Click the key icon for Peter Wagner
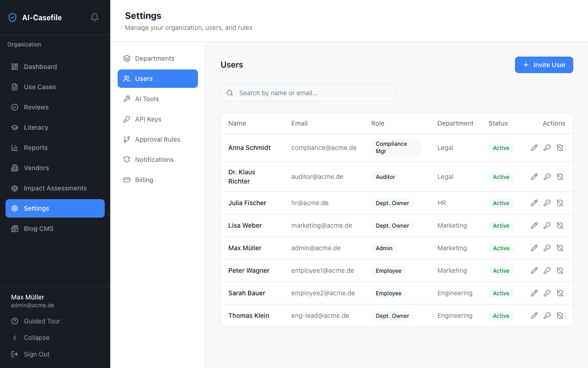This screenshot has height=368, width=588. 547,270
